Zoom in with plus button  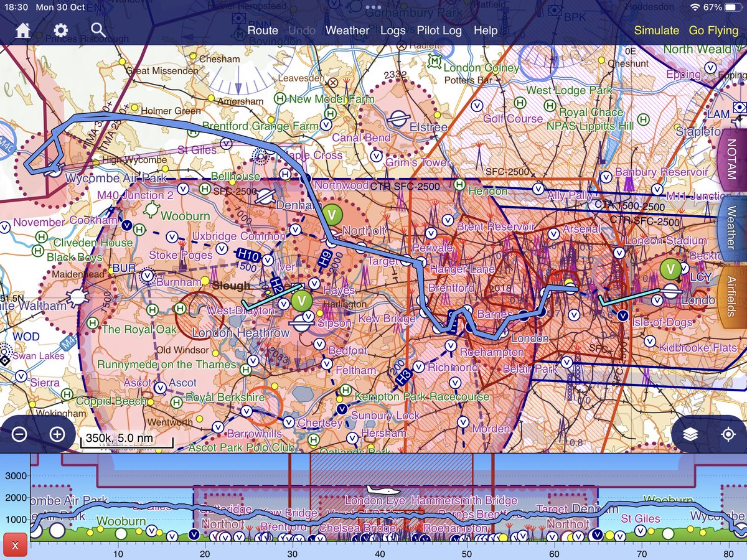coord(57,434)
